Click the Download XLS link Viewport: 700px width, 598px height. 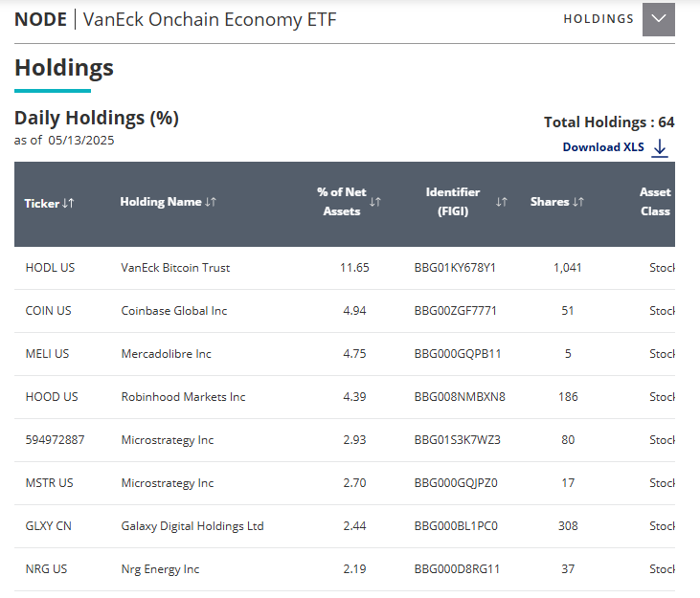(603, 147)
